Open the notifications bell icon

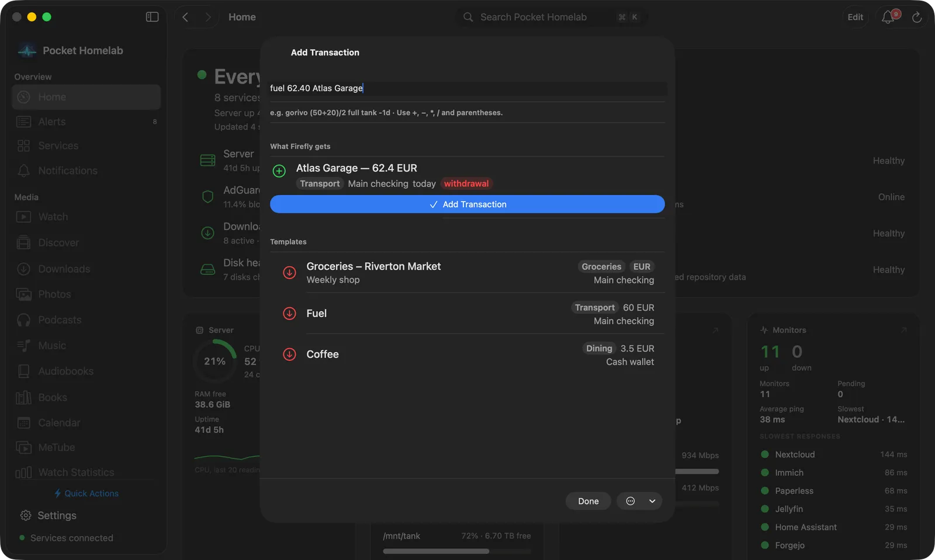click(888, 17)
